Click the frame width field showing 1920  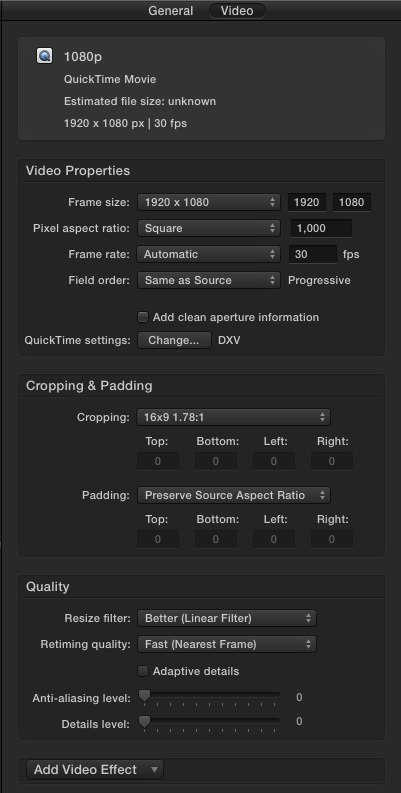click(x=306, y=202)
